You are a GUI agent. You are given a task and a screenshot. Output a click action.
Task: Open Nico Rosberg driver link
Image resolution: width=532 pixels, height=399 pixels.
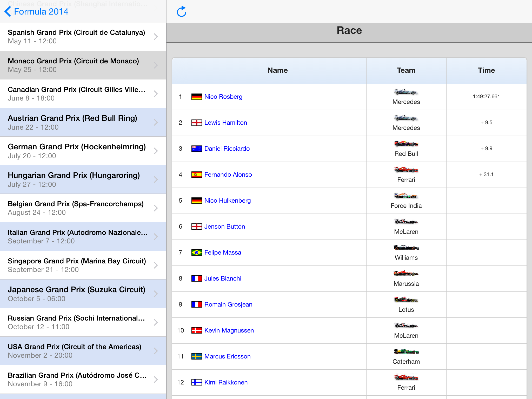[x=223, y=97]
